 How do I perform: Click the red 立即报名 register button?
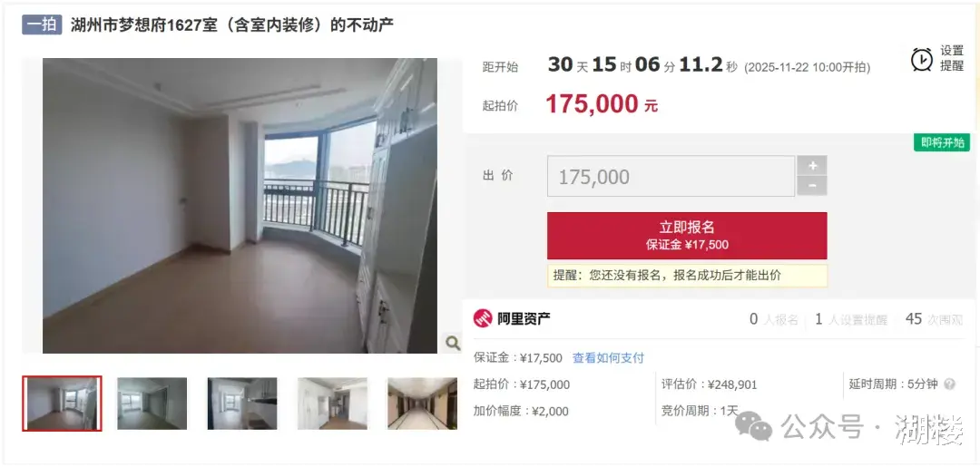click(x=687, y=236)
